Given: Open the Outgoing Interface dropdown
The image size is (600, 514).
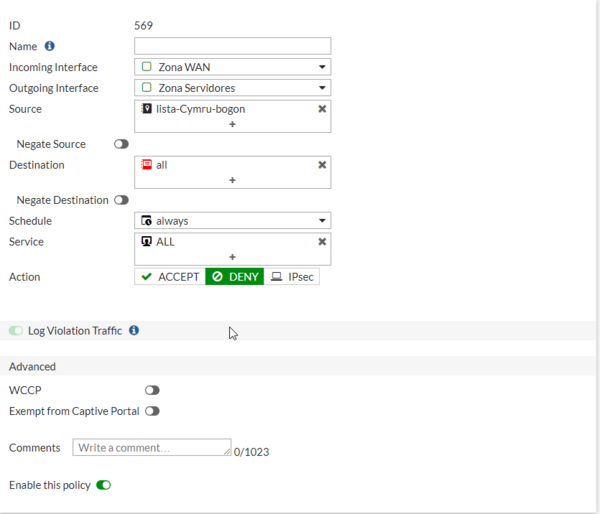Looking at the screenshot, I should pos(232,88).
